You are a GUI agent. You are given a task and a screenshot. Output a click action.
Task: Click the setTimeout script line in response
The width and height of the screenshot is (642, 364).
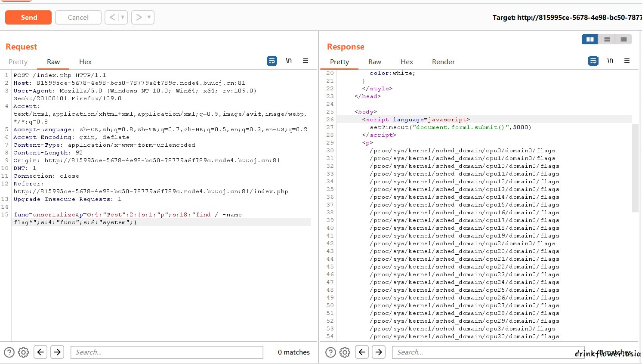[451, 127]
